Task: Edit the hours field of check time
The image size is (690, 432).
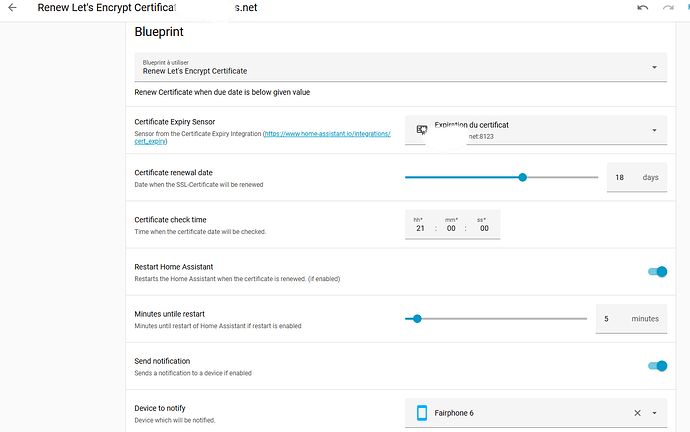Action: point(420,228)
